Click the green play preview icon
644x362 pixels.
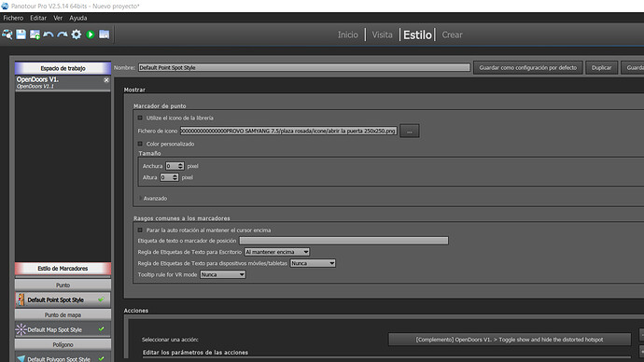coord(91,35)
